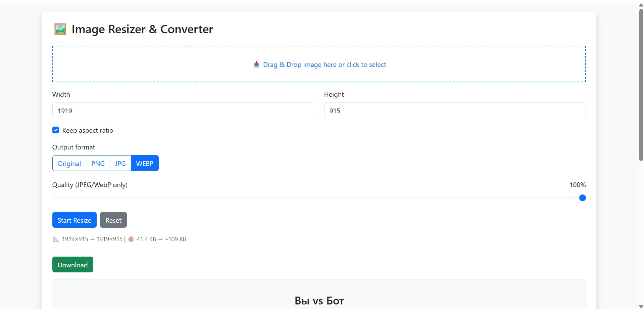Click the picture icon beside the page title
This screenshot has width=644, height=309.
pos(60,29)
